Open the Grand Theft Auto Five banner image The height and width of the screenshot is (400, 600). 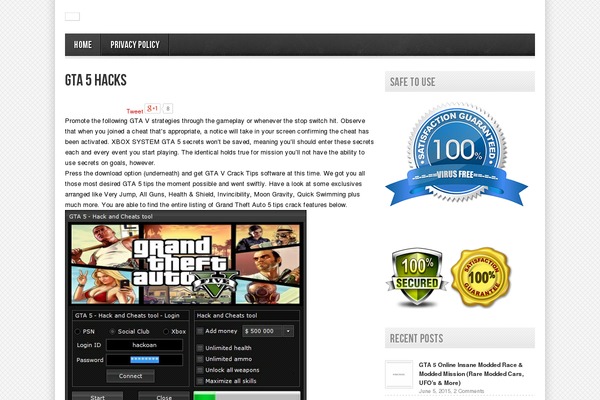(186, 264)
